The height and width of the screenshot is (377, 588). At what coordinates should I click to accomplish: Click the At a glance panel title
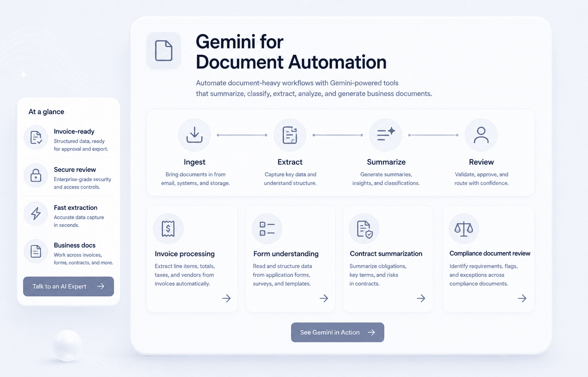(46, 112)
